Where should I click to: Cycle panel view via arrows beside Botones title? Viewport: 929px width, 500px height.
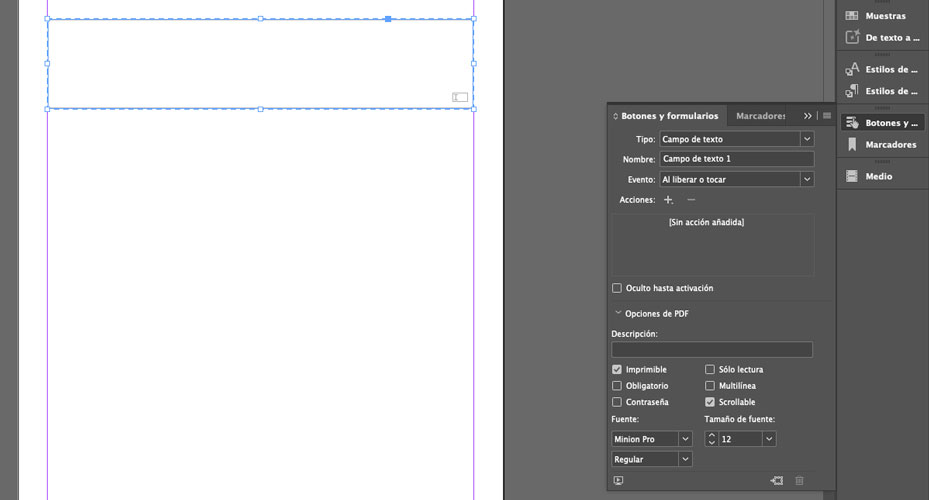(x=615, y=116)
